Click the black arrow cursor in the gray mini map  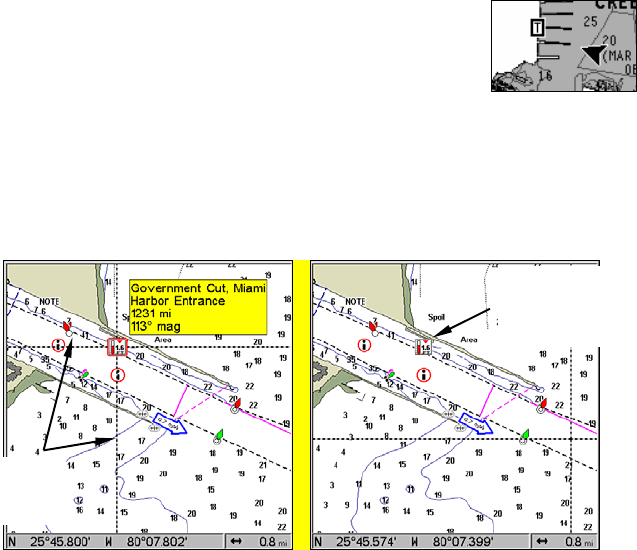click(593, 54)
